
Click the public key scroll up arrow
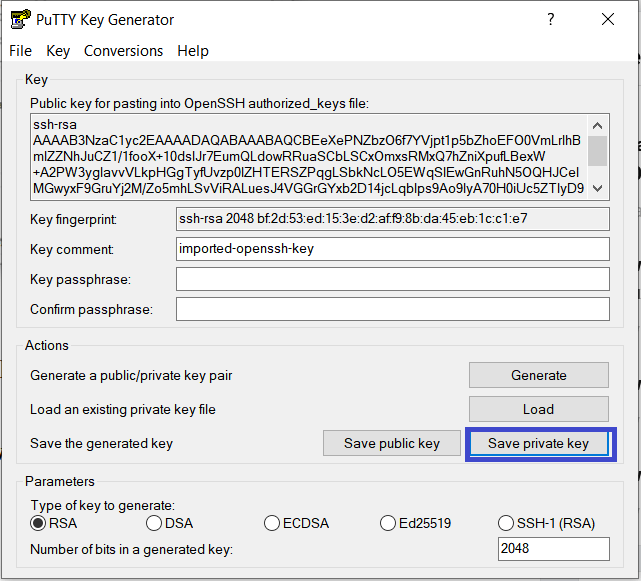click(x=598, y=126)
